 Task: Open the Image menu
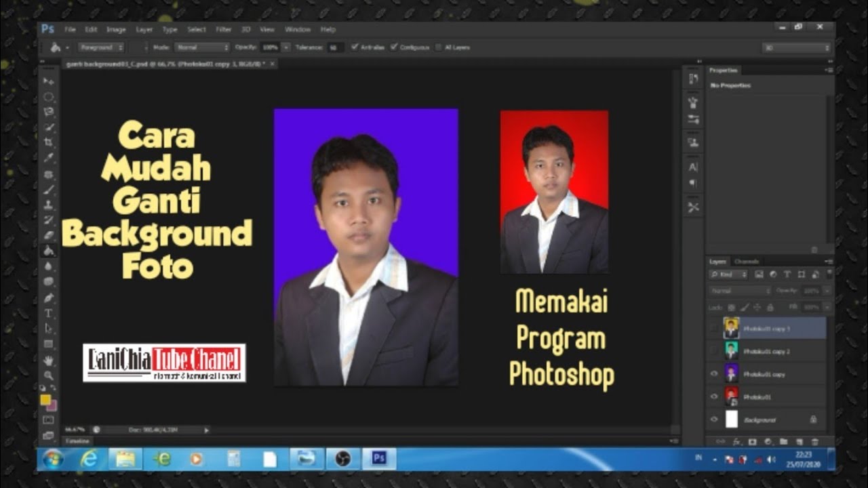click(x=116, y=29)
